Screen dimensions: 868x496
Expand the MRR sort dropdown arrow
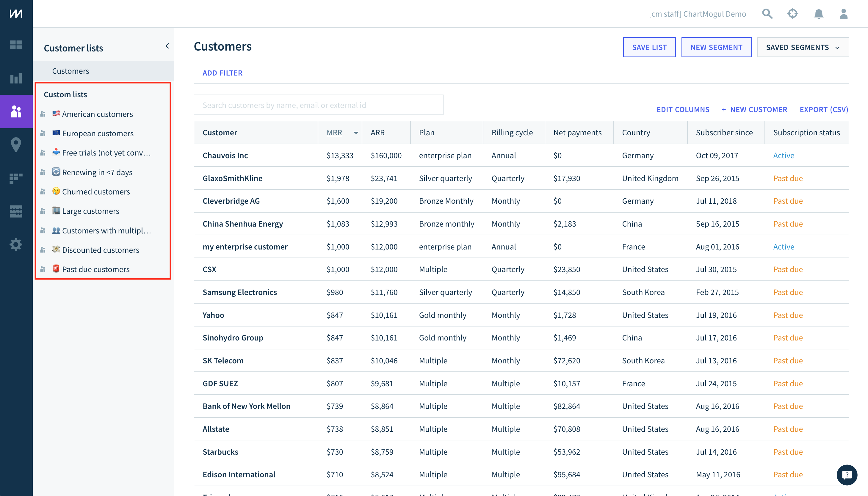tap(355, 132)
